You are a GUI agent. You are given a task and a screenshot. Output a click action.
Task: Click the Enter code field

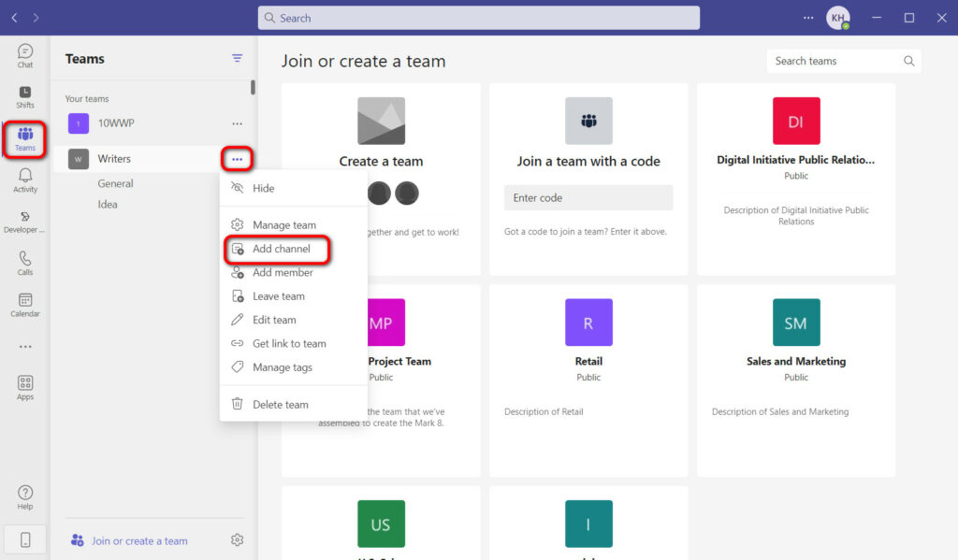pos(588,197)
